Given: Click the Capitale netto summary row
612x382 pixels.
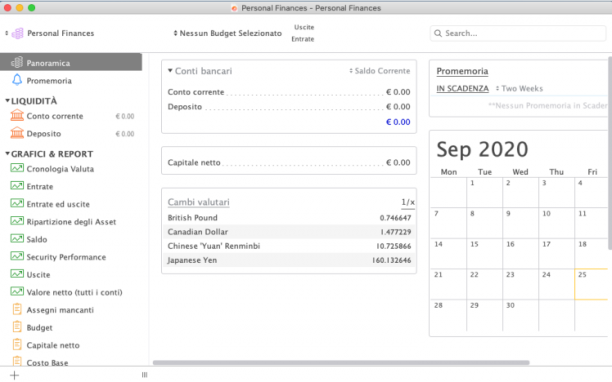Looking at the screenshot, I should point(289,162).
